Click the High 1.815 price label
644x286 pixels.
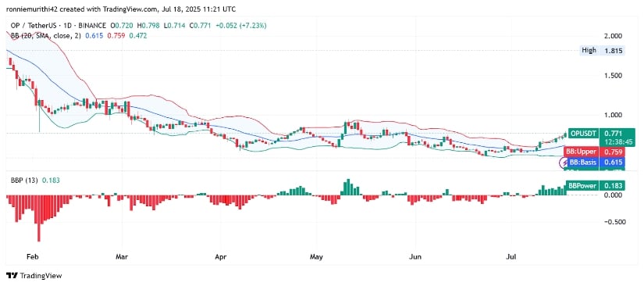click(602, 51)
